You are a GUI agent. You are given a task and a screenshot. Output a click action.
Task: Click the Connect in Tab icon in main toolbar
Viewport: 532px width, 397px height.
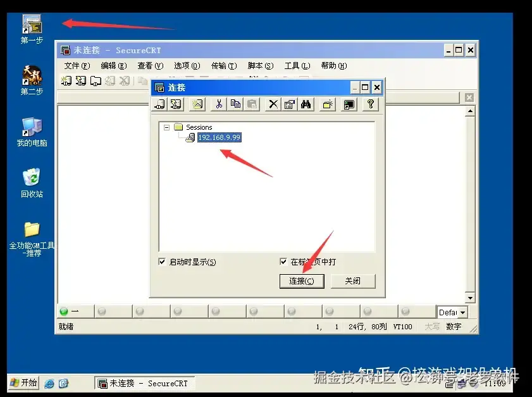pyautogui.click(x=96, y=81)
